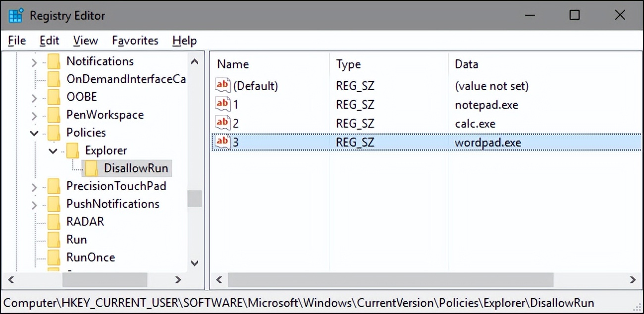Sort values by the Name column header
The width and height of the screenshot is (644, 314).
point(232,64)
